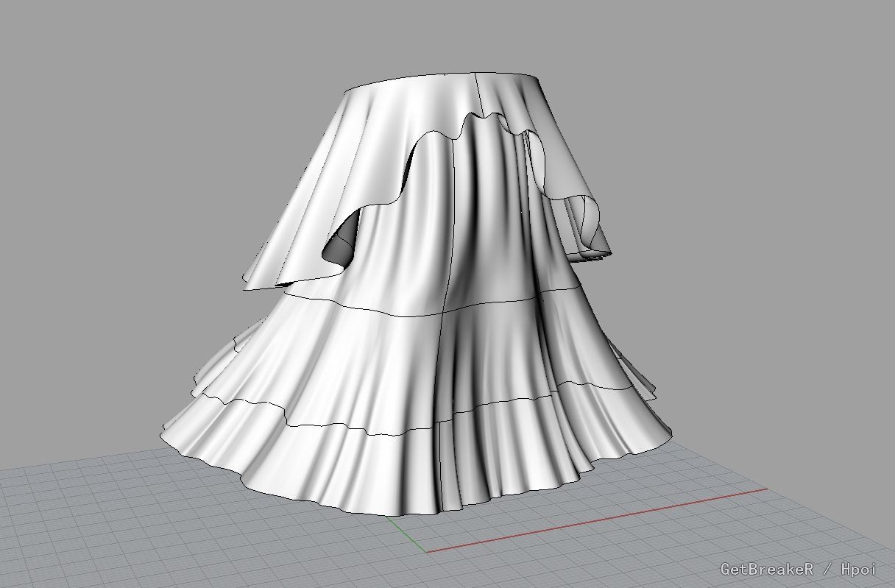This screenshot has width=895, height=588.
Task: Click the GetBreakeR / Hpoi watermark text
Action: [798, 569]
